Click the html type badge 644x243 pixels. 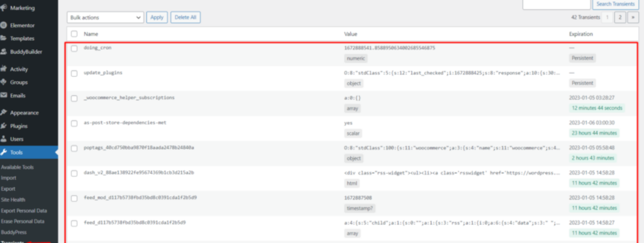[x=352, y=183]
